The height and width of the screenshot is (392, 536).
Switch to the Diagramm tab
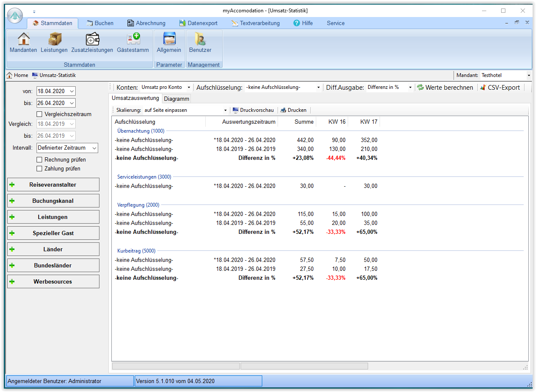click(x=176, y=99)
